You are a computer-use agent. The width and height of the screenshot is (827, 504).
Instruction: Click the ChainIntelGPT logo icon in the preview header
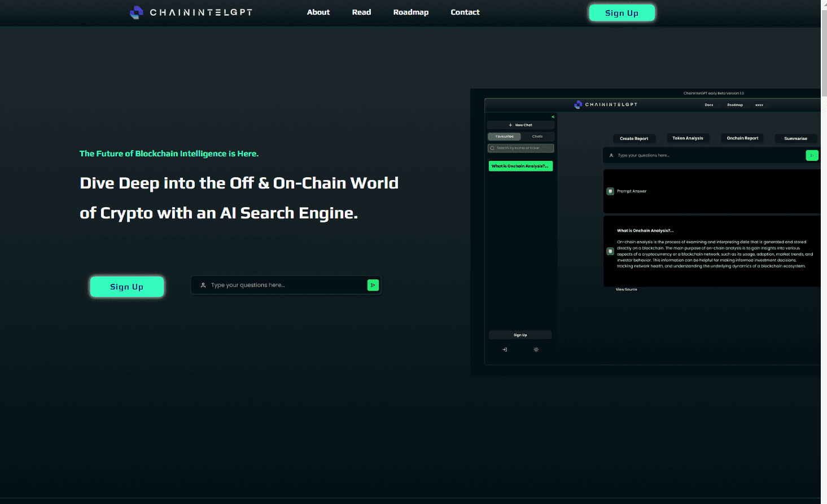click(x=578, y=104)
